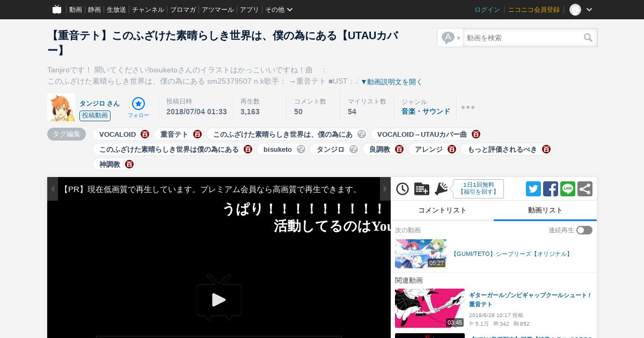
Task: Open dictionary icon beside このふざけた素晴らしき世界は僕の為にある tag
Action: point(248,149)
